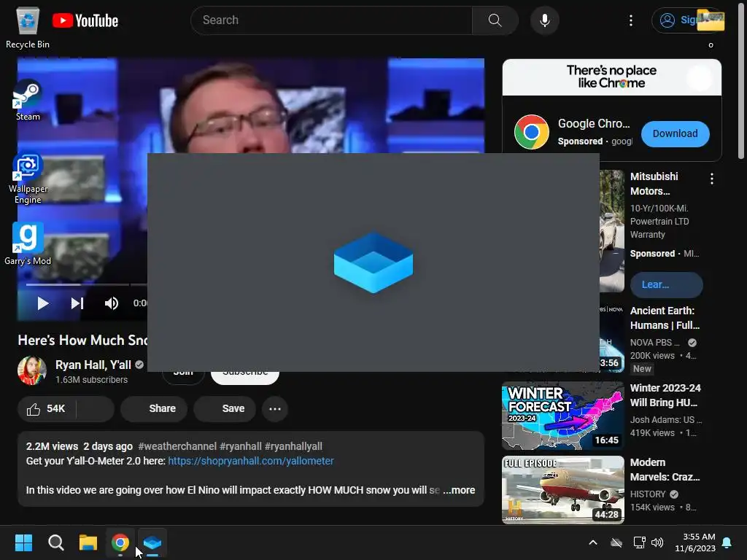Screen dimensions: 747x560
Task: Mute the video volume
Action: 111,303
